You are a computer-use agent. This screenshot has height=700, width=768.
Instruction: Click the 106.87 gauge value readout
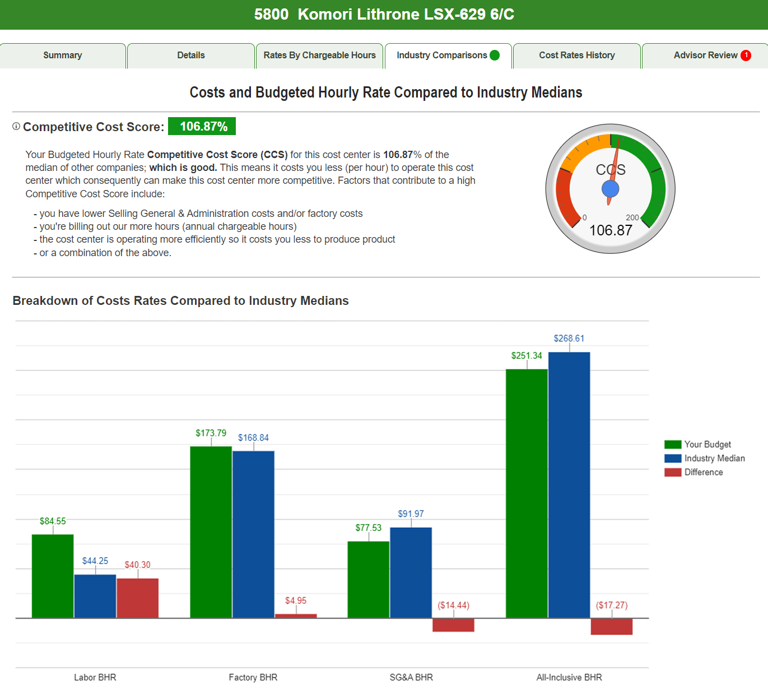[611, 230]
